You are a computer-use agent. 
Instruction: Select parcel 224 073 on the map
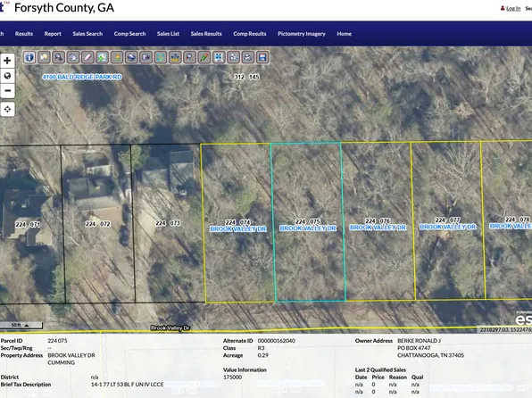pos(168,223)
